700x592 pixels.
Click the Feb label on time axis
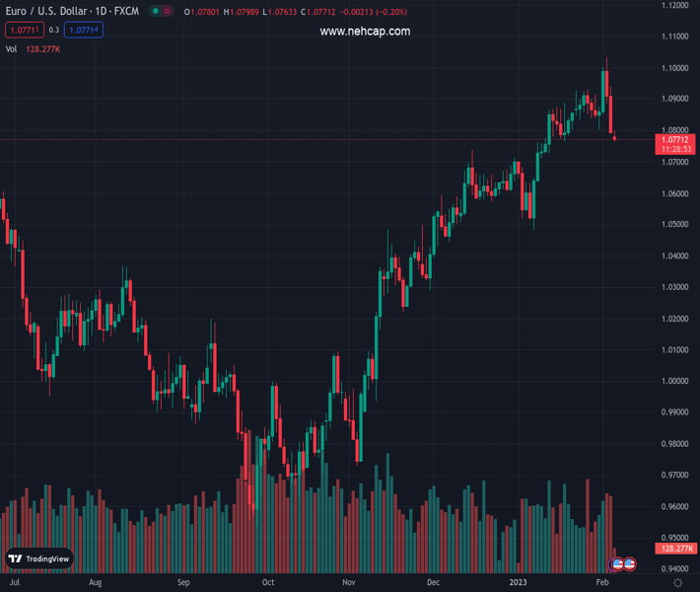tap(602, 582)
